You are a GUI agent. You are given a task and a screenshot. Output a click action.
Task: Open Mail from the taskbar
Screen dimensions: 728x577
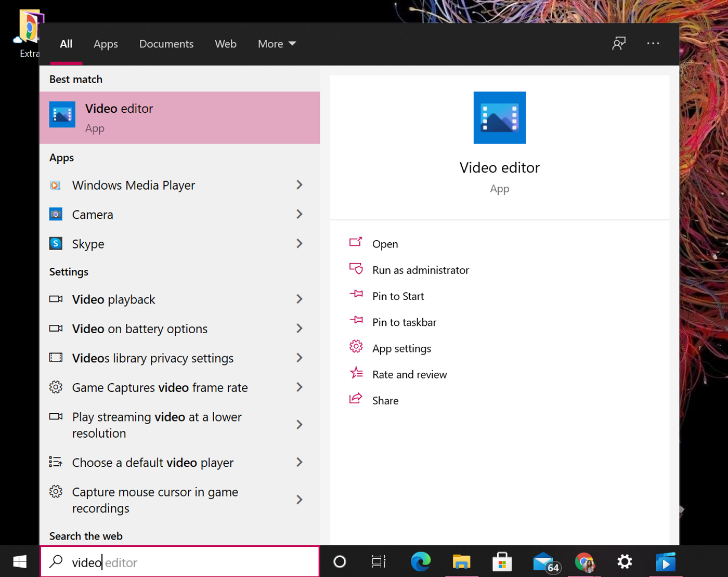pos(542,562)
